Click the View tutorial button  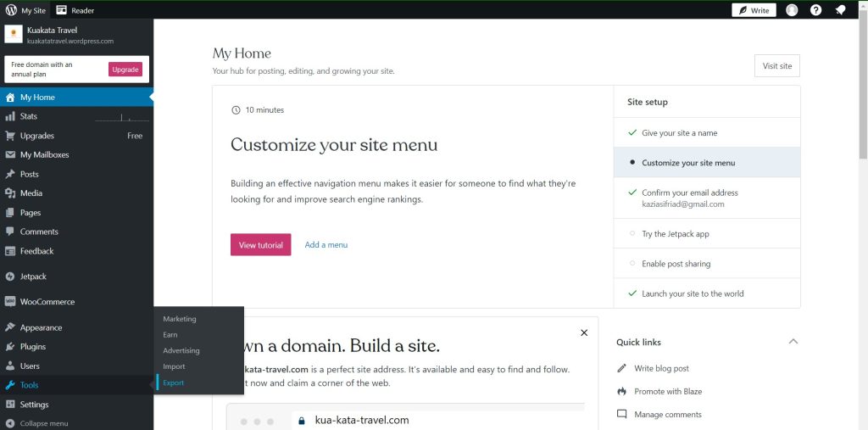point(261,244)
